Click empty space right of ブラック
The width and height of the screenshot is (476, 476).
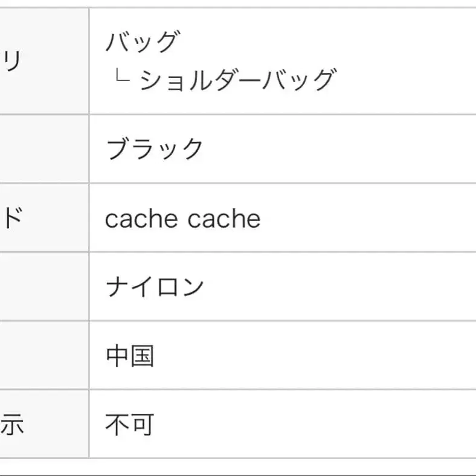pyautogui.click(x=338, y=149)
